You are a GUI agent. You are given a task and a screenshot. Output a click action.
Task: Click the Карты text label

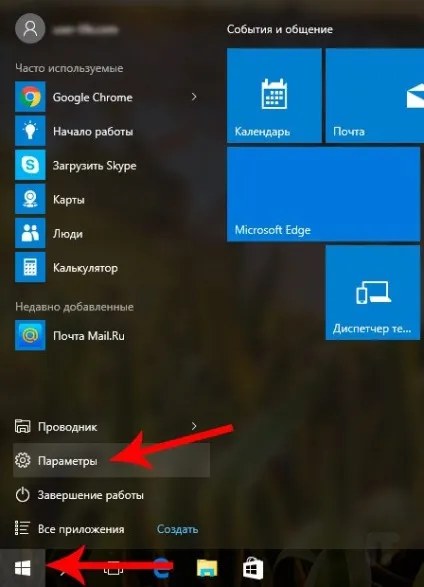pyautogui.click(x=69, y=200)
